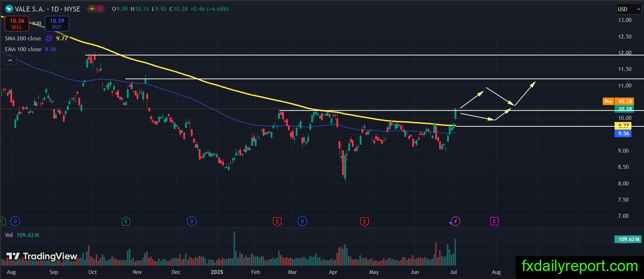The height and width of the screenshot is (279, 644).
Task: Click the 8.00 price axis label
Action: tap(623, 184)
